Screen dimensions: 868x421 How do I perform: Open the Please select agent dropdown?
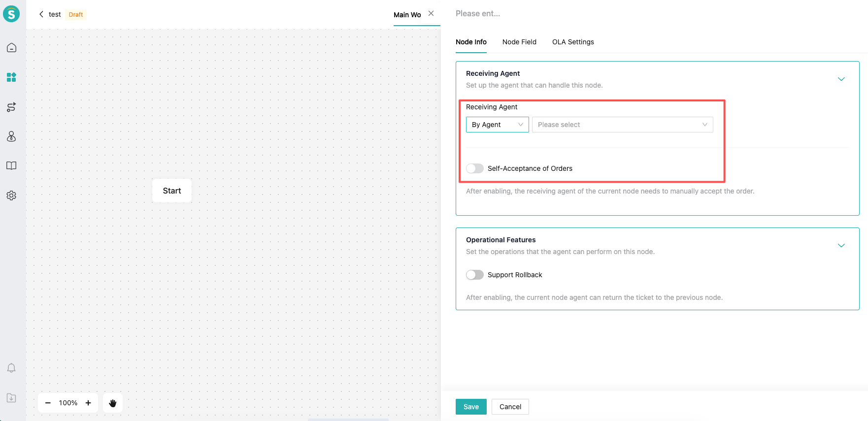[x=622, y=125]
